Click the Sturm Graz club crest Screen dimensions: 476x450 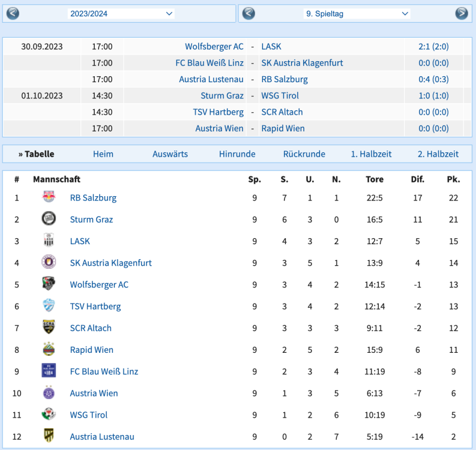point(49,219)
